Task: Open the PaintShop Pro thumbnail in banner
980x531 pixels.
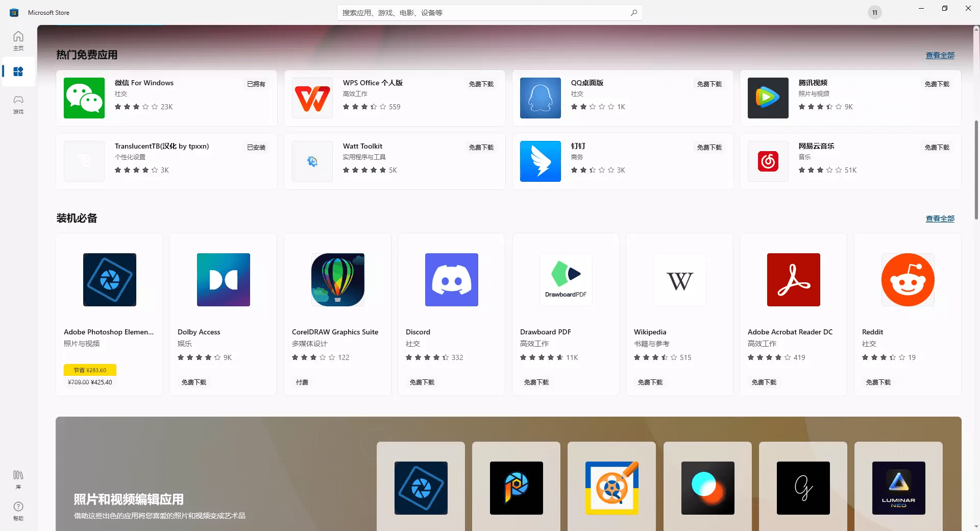Action: [517, 488]
